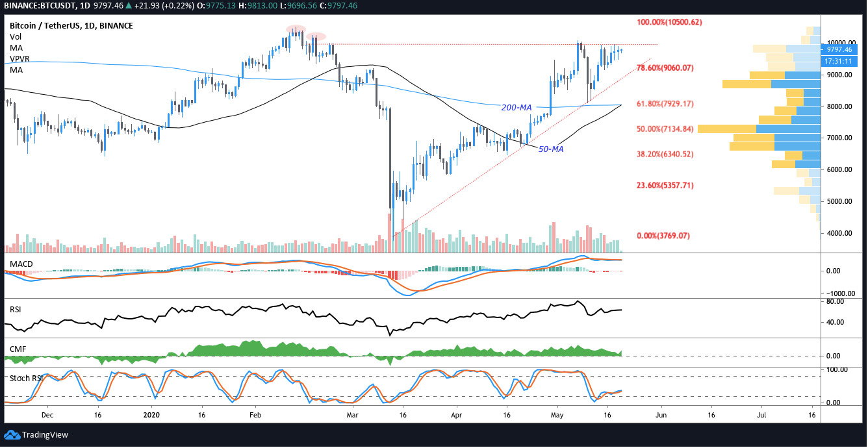This screenshot has height=448, width=868.
Task: Click the TradingView logo icon
Action: click(x=11, y=434)
